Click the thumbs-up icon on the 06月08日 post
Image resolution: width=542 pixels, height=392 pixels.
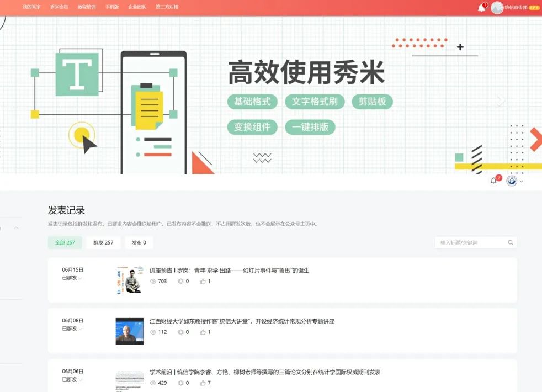pos(203,332)
